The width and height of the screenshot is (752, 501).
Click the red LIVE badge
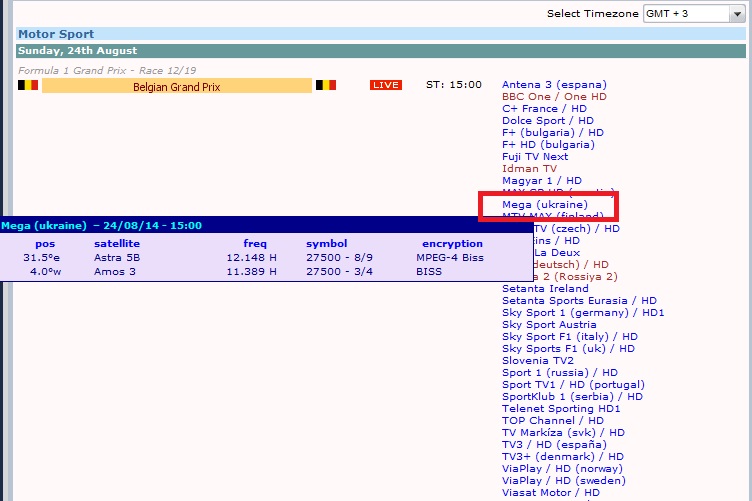click(x=385, y=85)
